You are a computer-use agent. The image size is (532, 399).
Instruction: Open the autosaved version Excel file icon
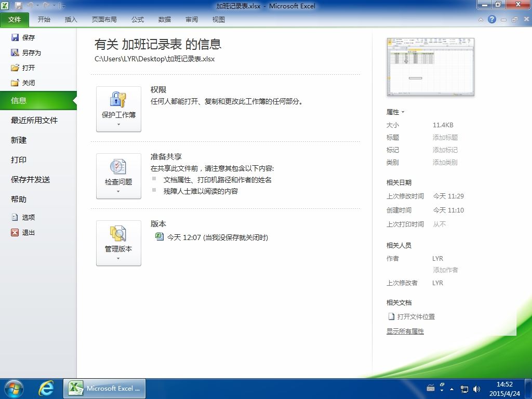159,236
